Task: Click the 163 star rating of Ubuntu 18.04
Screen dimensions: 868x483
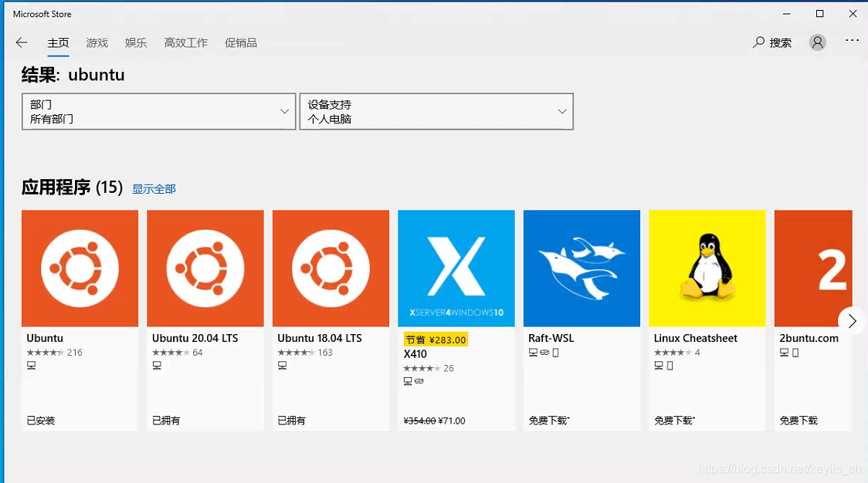Action: click(305, 353)
